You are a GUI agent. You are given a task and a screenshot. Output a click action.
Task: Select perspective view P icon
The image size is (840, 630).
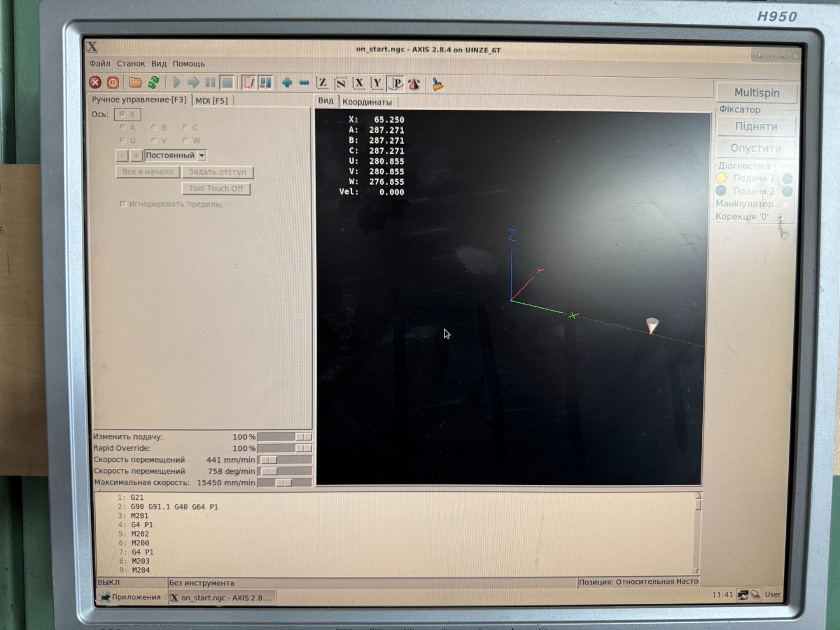pyautogui.click(x=396, y=83)
